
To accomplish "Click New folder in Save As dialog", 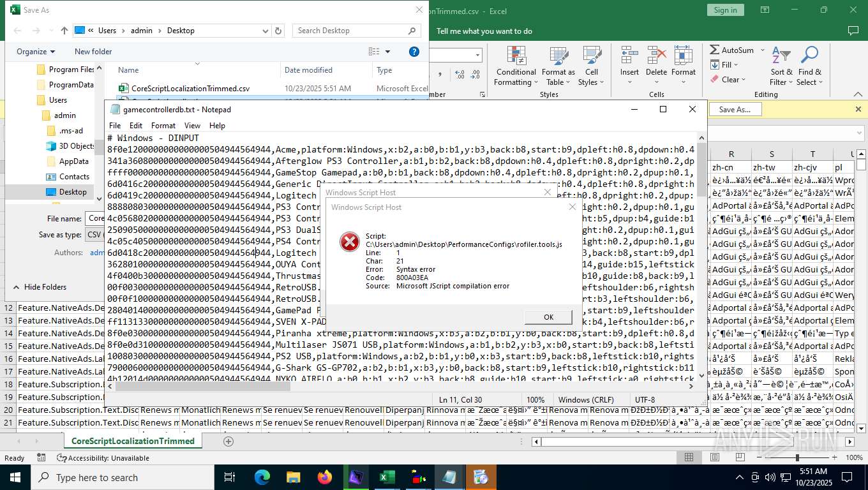I will pyautogui.click(x=93, y=52).
